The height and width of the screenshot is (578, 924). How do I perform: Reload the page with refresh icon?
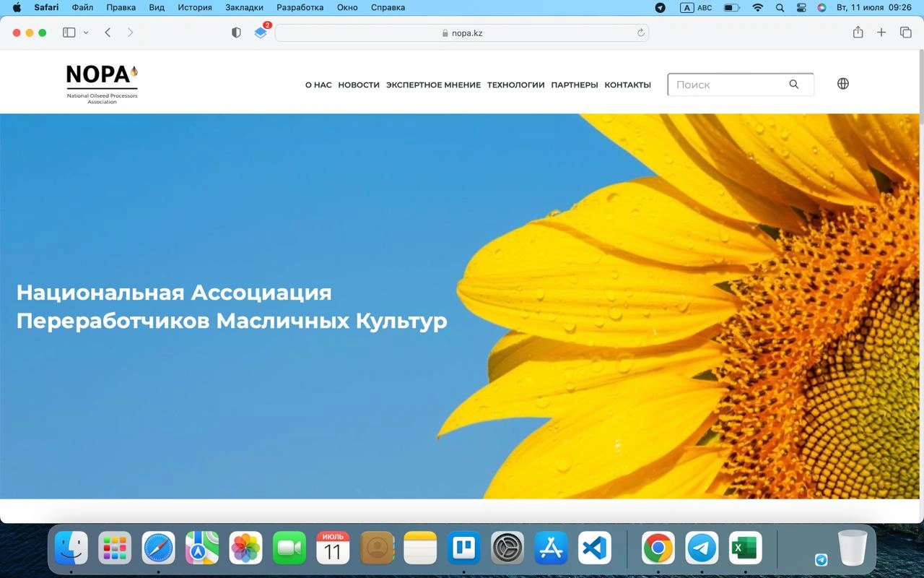pyautogui.click(x=640, y=33)
